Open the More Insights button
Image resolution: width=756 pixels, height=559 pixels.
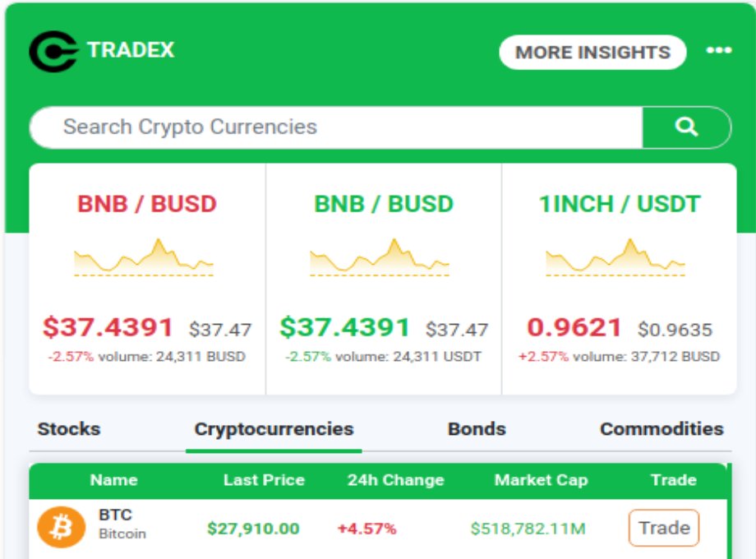point(592,53)
